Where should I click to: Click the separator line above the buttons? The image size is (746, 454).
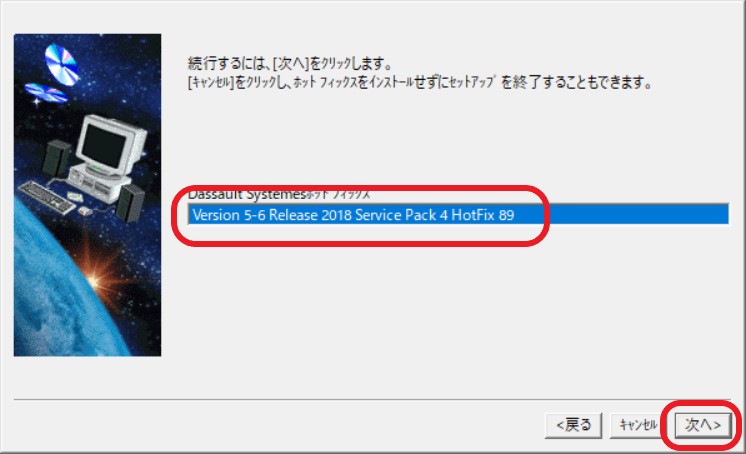[372, 400]
